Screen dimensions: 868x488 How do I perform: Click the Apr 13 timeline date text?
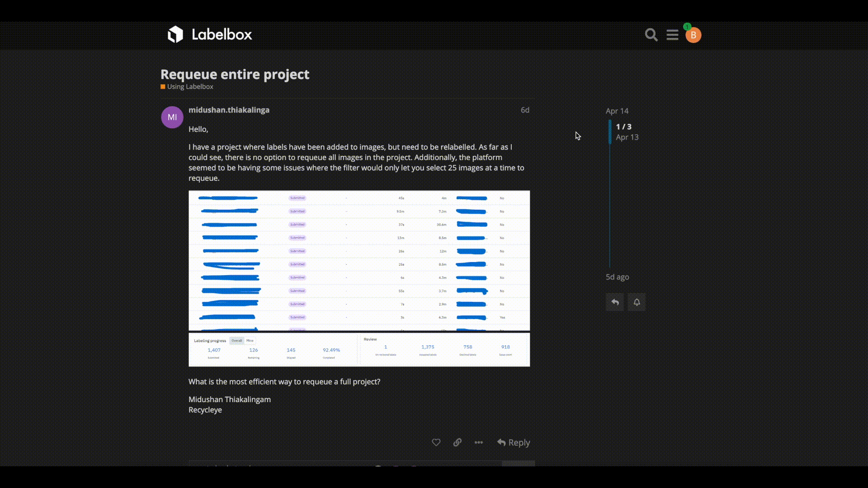click(x=627, y=137)
